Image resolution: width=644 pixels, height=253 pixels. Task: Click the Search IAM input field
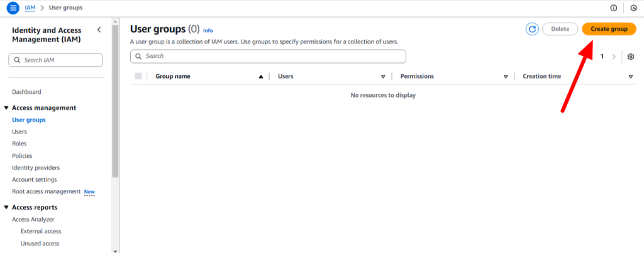[55, 60]
